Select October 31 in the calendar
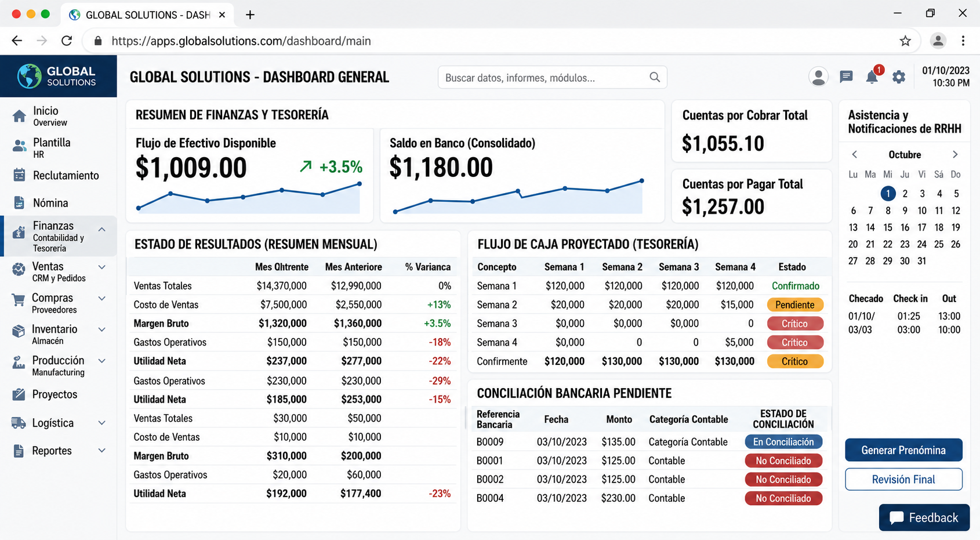The height and width of the screenshot is (540, 980). point(922,261)
